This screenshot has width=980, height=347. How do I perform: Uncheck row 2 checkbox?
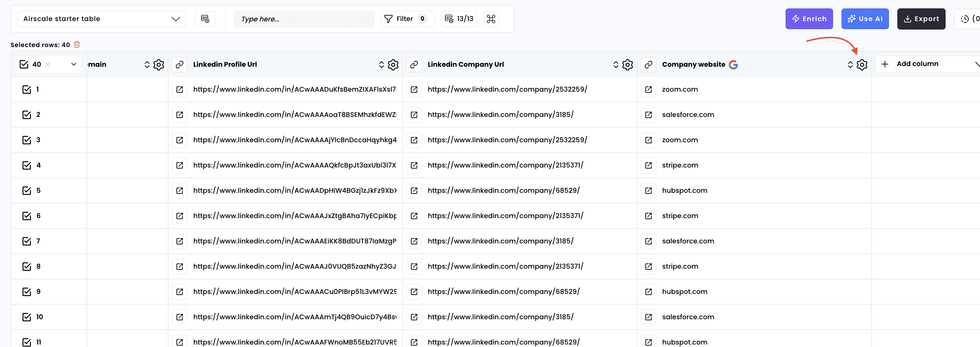coord(27,115)
